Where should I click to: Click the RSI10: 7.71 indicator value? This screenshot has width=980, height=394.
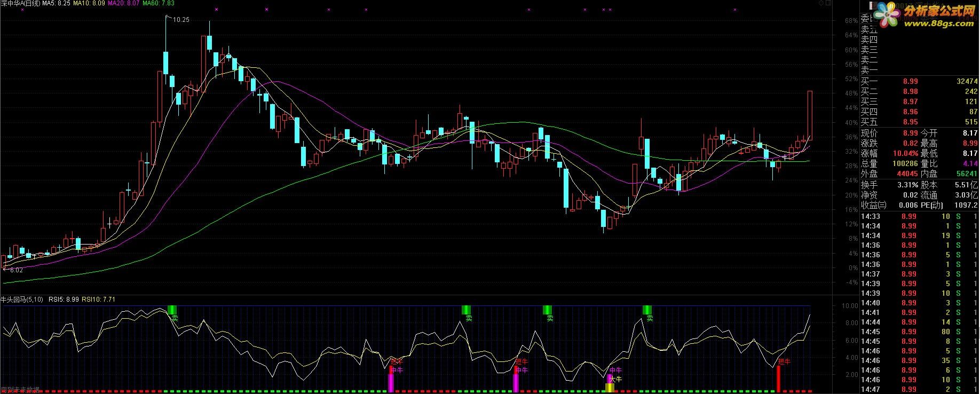point(98,300)
